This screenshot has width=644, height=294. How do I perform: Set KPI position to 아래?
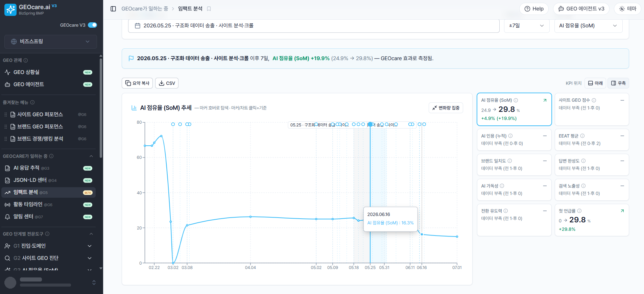[595, 83]
